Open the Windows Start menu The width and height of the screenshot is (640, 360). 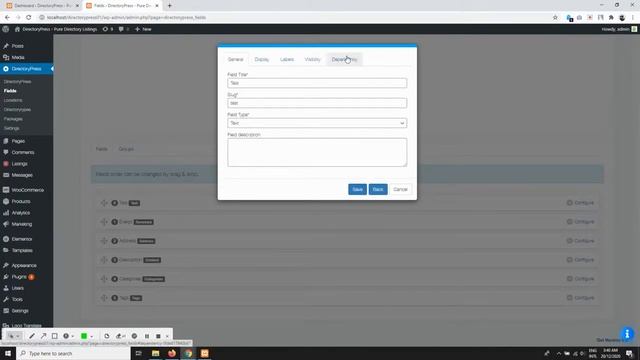click(x=8, y=353)
